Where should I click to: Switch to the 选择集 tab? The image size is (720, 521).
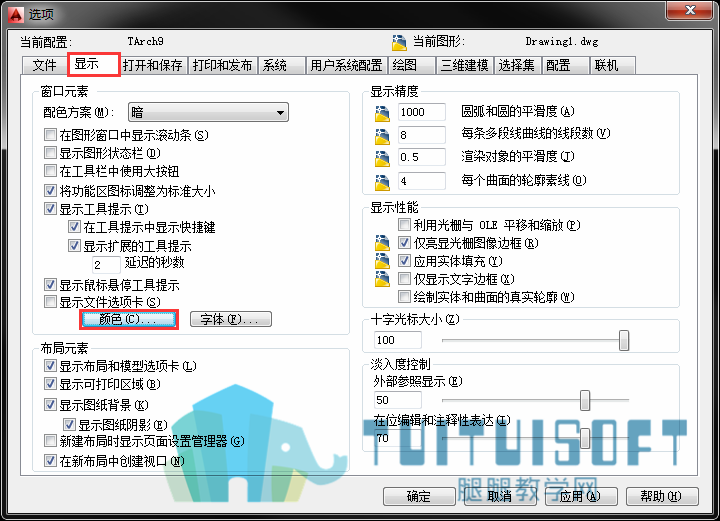point(517,65)
